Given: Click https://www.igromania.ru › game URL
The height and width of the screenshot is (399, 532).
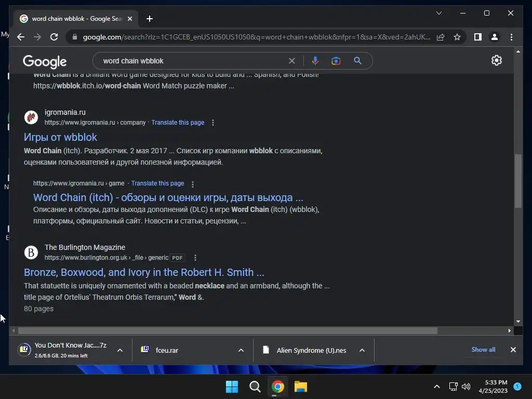Looking at the screenshot, I should click(x=79, y=183).
